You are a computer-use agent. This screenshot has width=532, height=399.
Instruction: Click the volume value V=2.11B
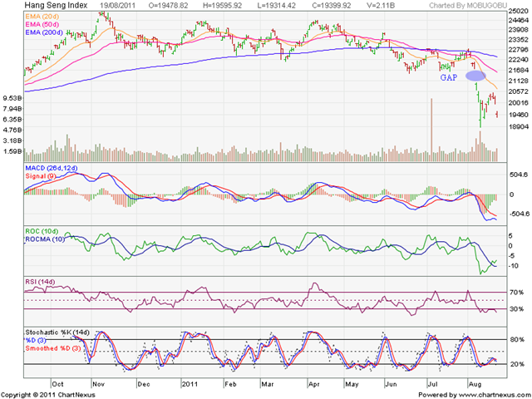(x=381, y=6)
